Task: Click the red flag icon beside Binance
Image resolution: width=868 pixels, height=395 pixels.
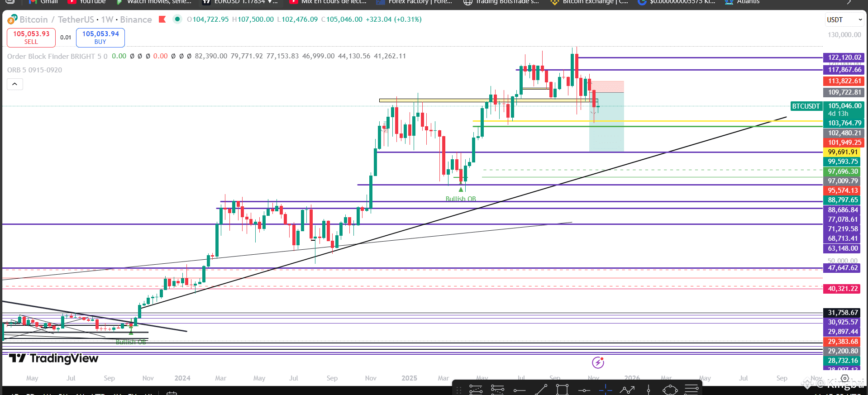Action: click(x=162, y=19)
